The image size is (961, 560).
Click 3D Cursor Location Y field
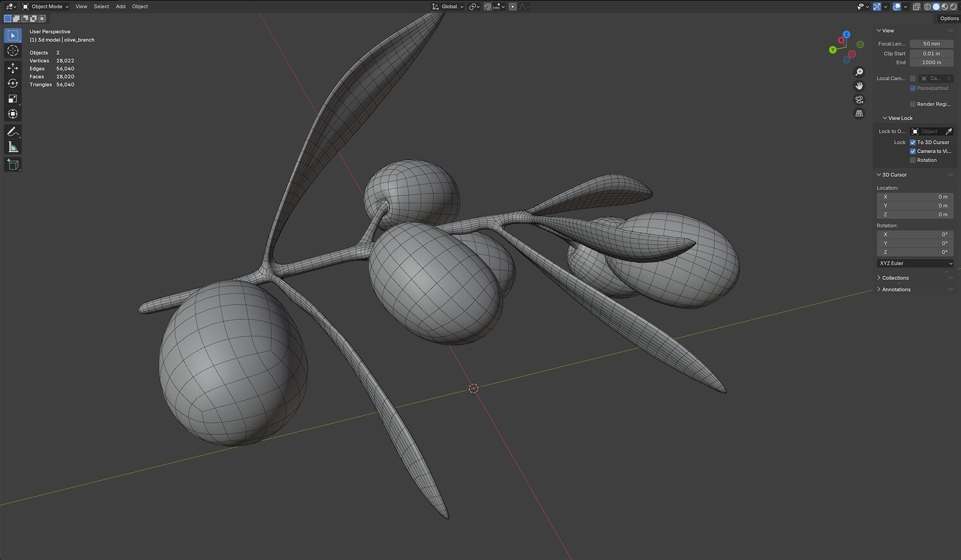(915, 206)
